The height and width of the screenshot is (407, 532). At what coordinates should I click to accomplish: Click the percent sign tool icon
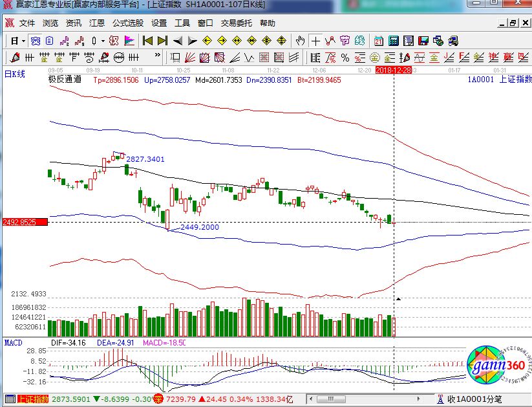[x=345, y=57]
